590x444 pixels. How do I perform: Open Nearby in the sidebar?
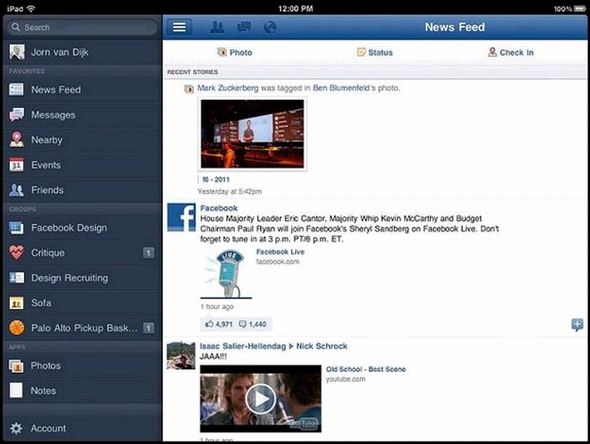pos(82,140)
